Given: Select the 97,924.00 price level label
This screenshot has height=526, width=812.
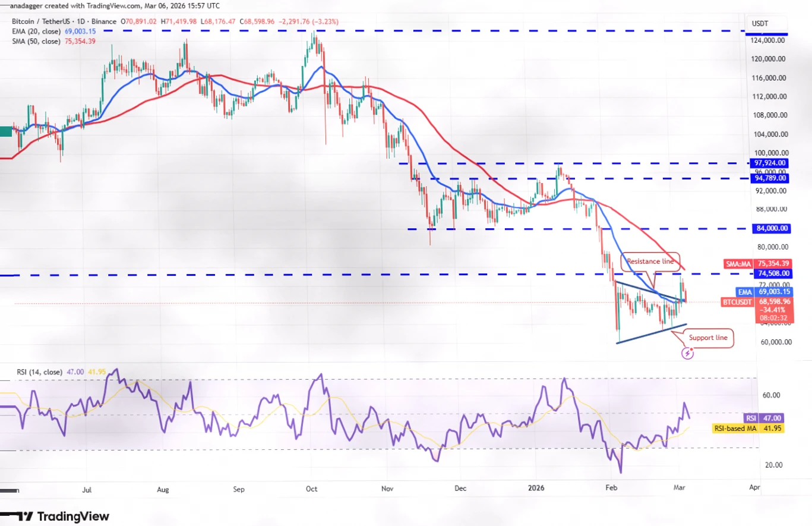Looking at the screenshot, I should point(769,163).
